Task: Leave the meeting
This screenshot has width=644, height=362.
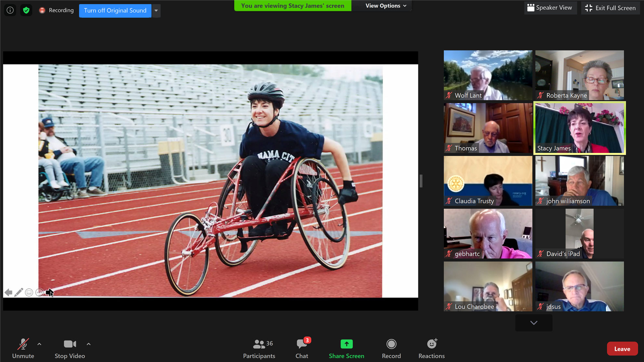Action: click(622, 349)
